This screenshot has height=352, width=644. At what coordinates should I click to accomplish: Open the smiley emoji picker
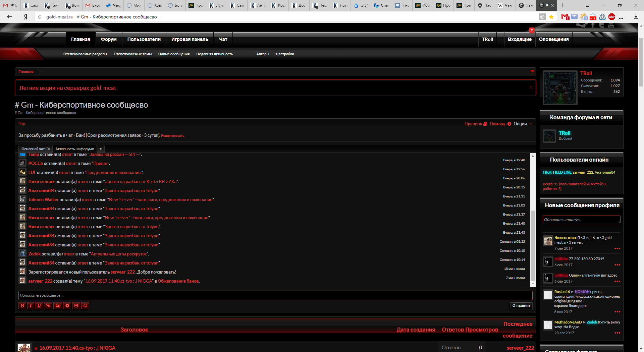(x=85, y=305)
